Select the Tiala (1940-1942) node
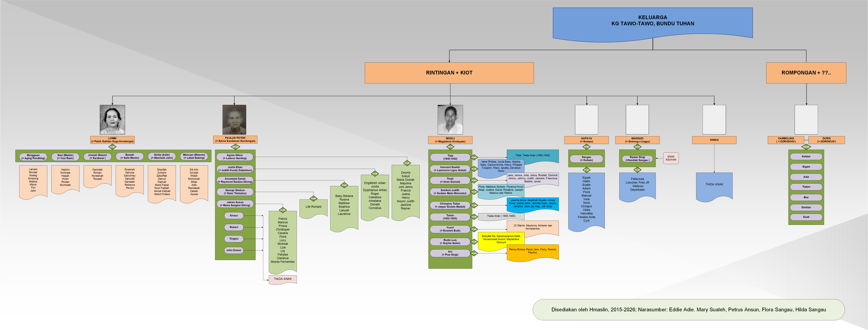 click(x=450, y=157)
